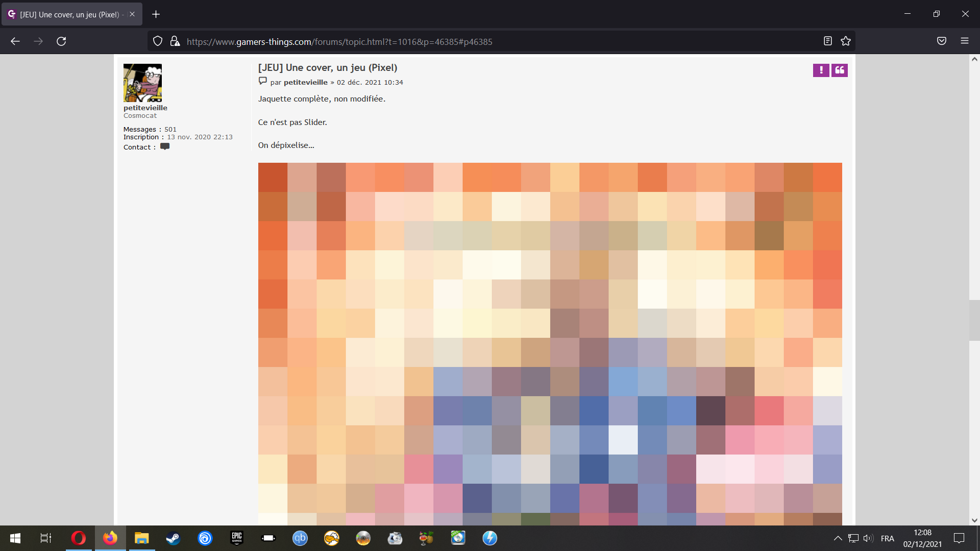Open network status in system tray
The width and height of the screenshot is (980, 551).
(x=853, y=538)
